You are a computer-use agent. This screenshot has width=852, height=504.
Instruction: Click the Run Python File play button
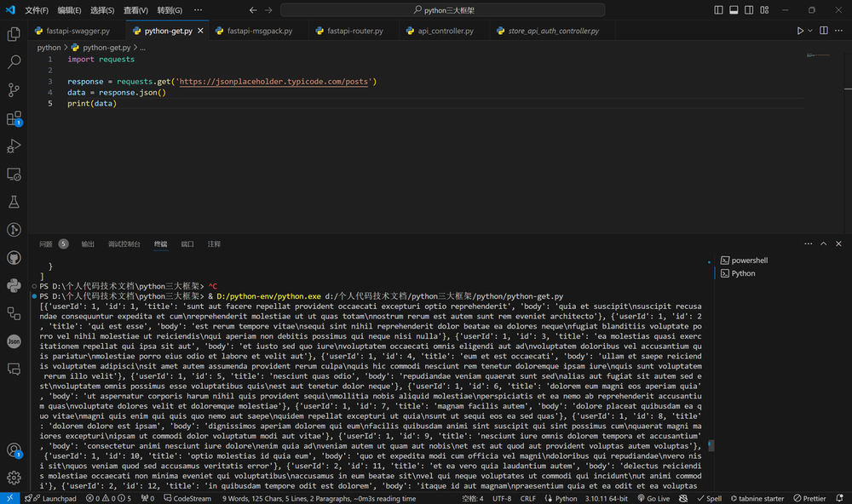[x=800, y=31]
